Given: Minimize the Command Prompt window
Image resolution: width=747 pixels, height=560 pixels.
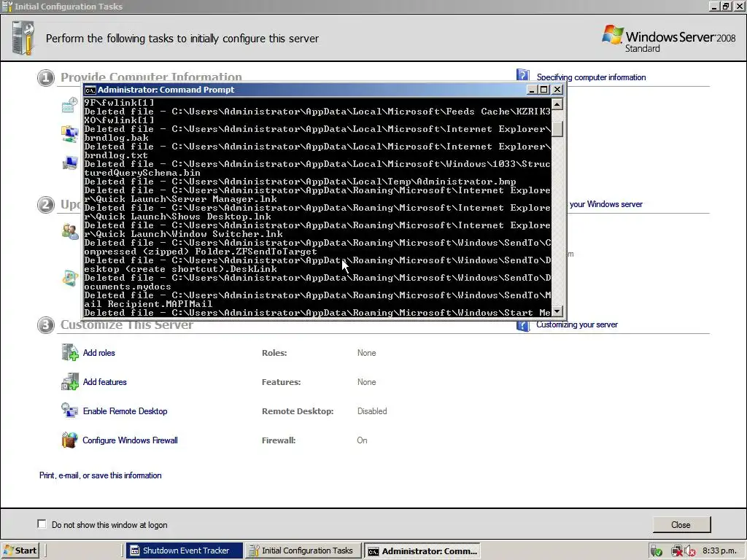Looking at the screenshot, I should click(532, 90).
